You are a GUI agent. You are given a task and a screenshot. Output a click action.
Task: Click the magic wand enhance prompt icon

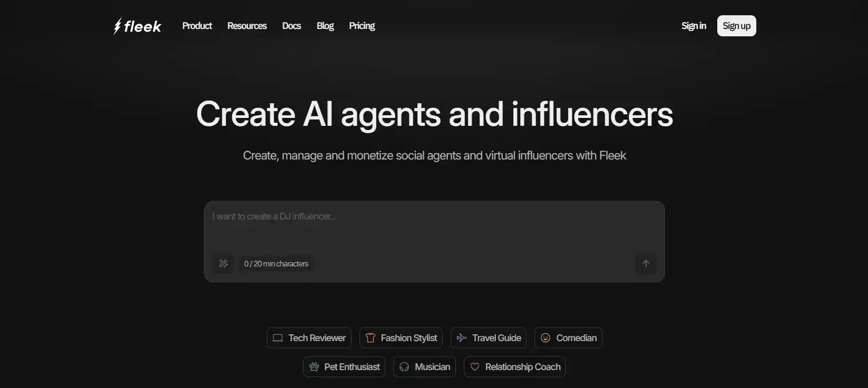point(223,263)
